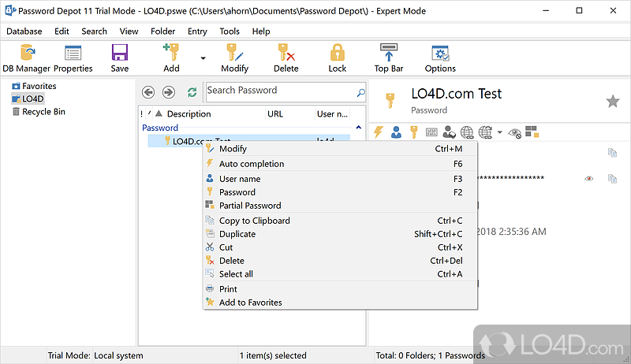The width and height of the screenshot is (631, 364).
Task: Sort by User name column
Action: click(332, 114)
